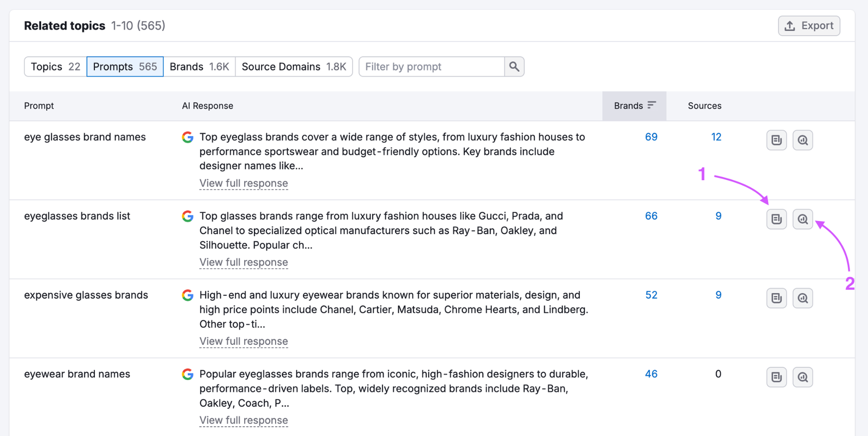Open the 12 sources count link
The width and height of the screenshot is (868, 436).
point(716,137)
